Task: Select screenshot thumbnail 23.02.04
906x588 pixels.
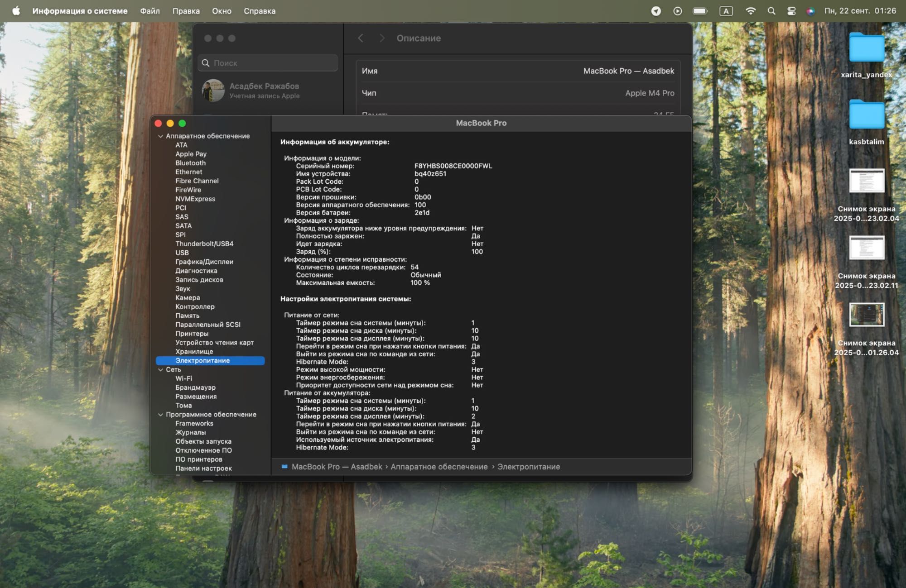Action: (866, 181)
